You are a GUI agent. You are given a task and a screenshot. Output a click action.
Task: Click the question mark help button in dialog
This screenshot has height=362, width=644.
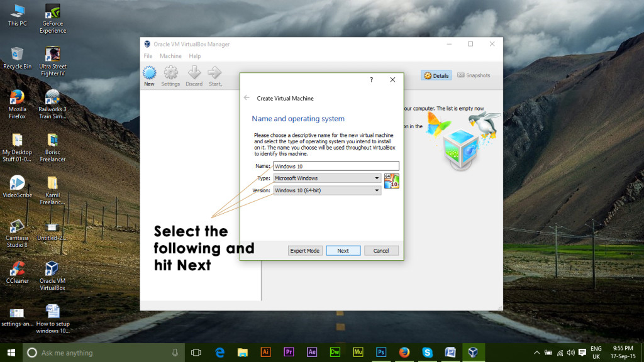click(371, 80)
